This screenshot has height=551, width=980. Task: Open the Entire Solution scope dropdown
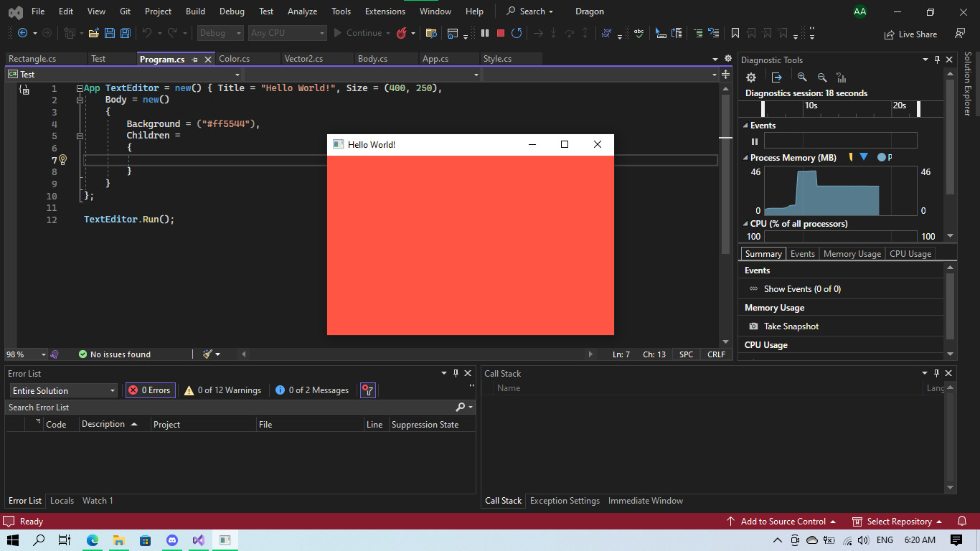tap(63, 390)
